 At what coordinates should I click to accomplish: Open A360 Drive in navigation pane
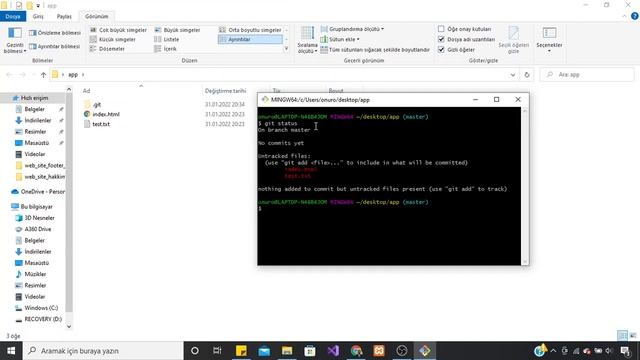pos(33,229)
